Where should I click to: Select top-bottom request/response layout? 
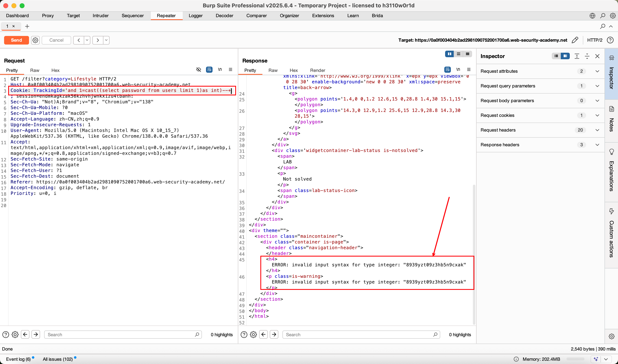[459, 54]
